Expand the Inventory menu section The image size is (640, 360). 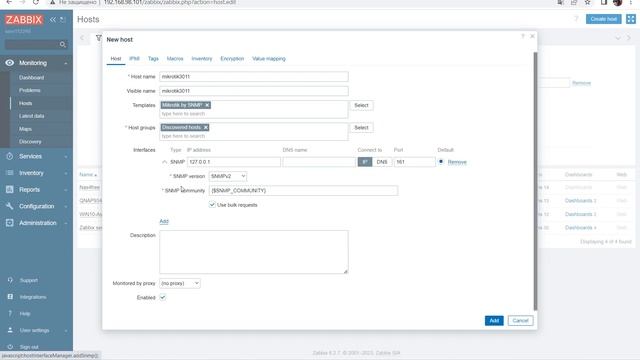pyautogui.click(x=66, y=173)
